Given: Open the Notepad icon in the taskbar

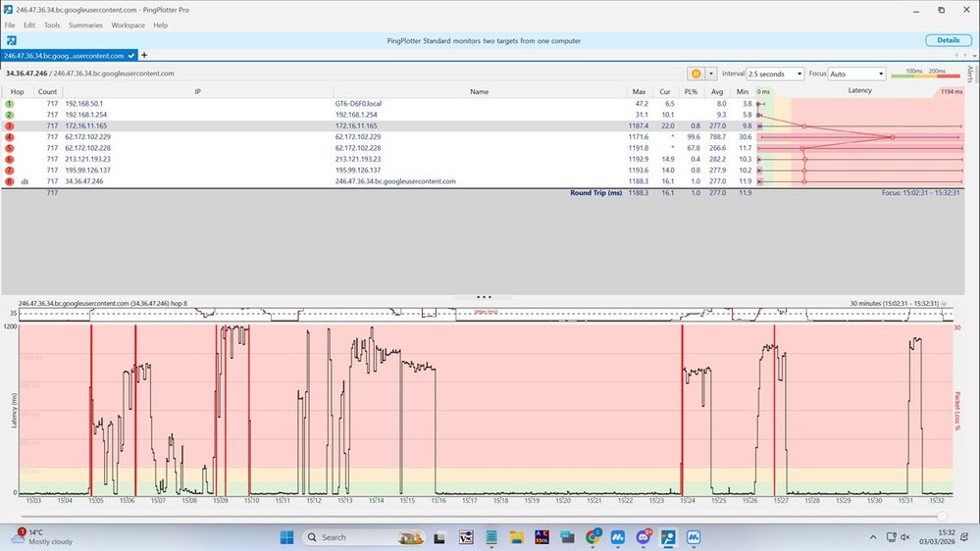Looking at the screenshot, I should click(491, 537).
